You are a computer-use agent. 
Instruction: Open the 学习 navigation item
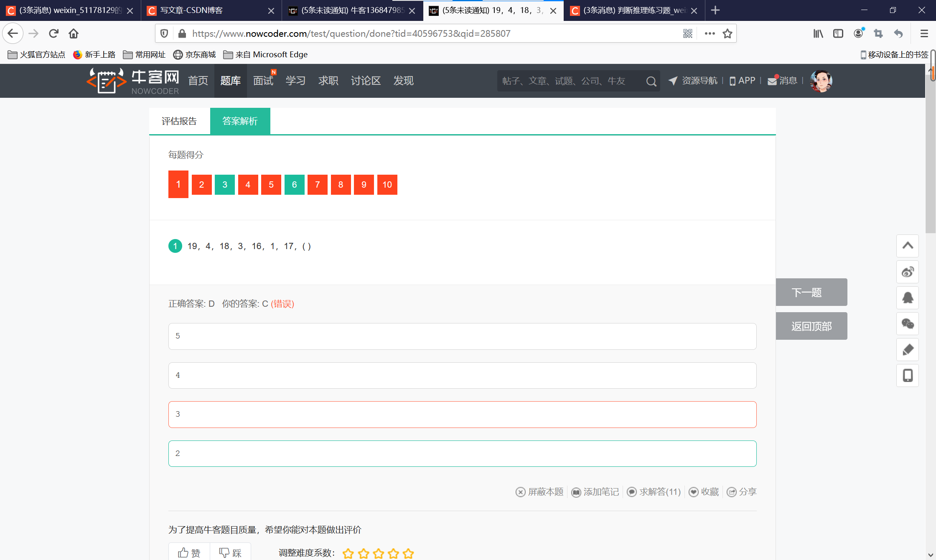(x=296, y=81)
